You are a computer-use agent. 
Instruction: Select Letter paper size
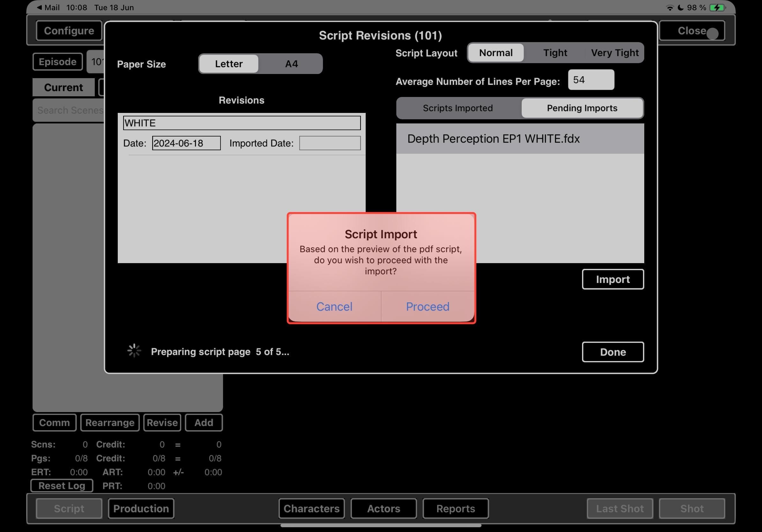[x=229, y=64]
